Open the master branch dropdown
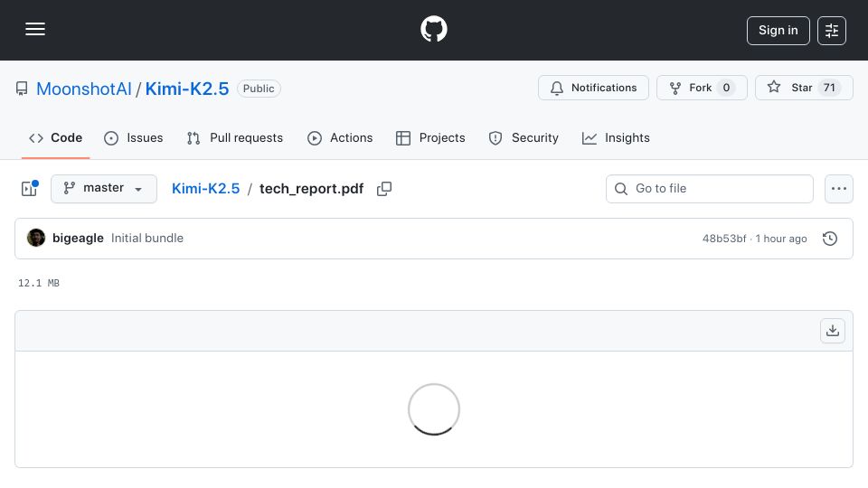Viewport: 868px width, 488px height. (x=103, y=189)
